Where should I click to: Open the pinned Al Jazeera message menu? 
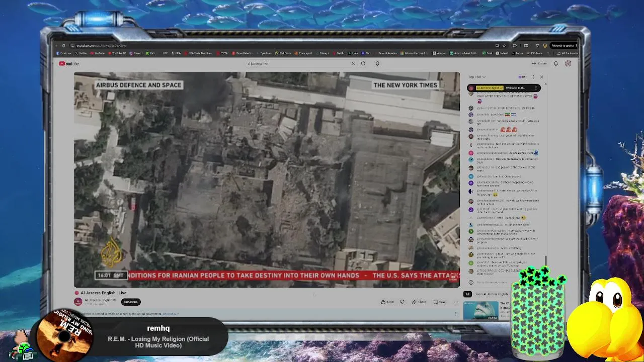(x=536, y=88)
